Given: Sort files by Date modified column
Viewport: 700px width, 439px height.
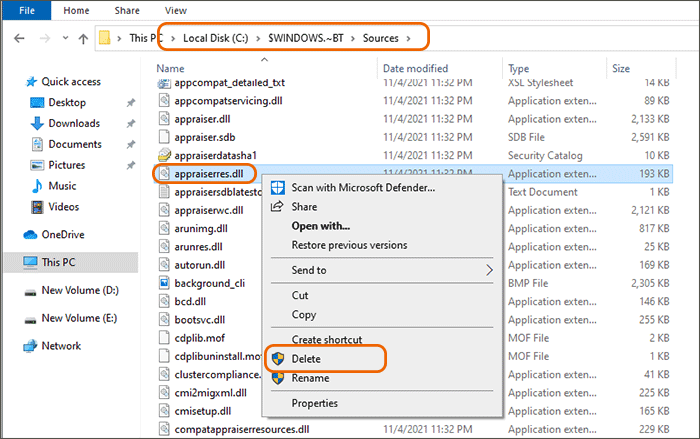Looking at the screenshot, I should click(420, 68).
